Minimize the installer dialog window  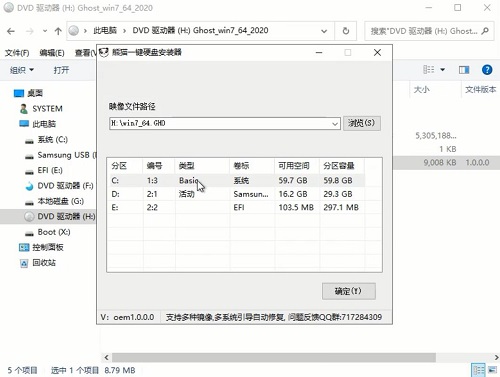click(319, 53)
